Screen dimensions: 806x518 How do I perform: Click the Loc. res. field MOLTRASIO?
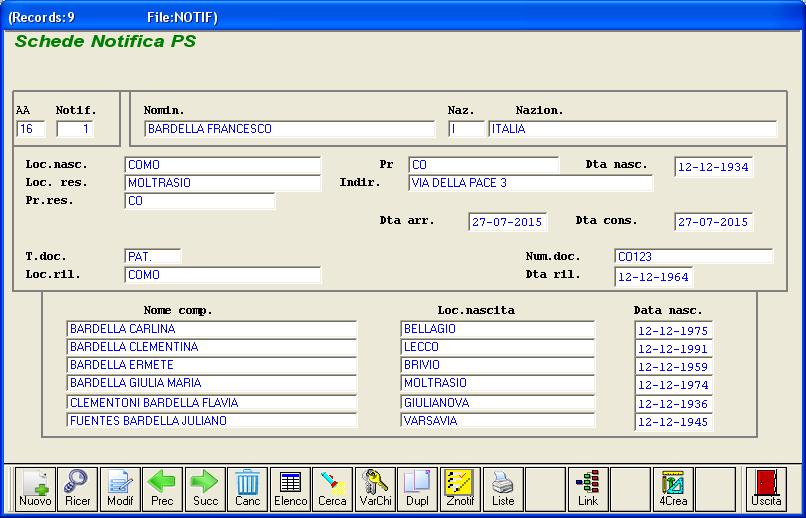pos(223,183)
